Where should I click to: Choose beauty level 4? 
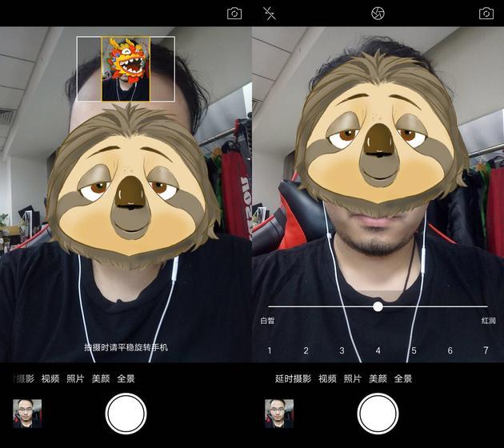click(378, 350)
